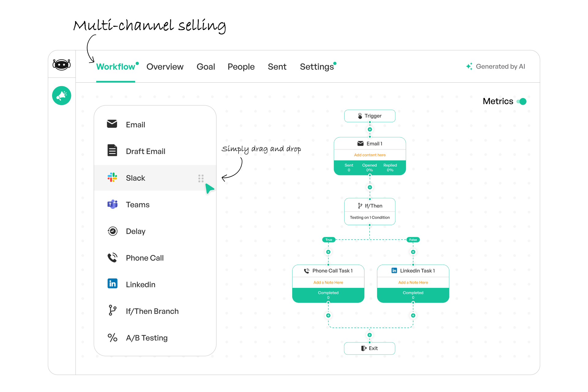Open the Settings tab

coord(317,67)
